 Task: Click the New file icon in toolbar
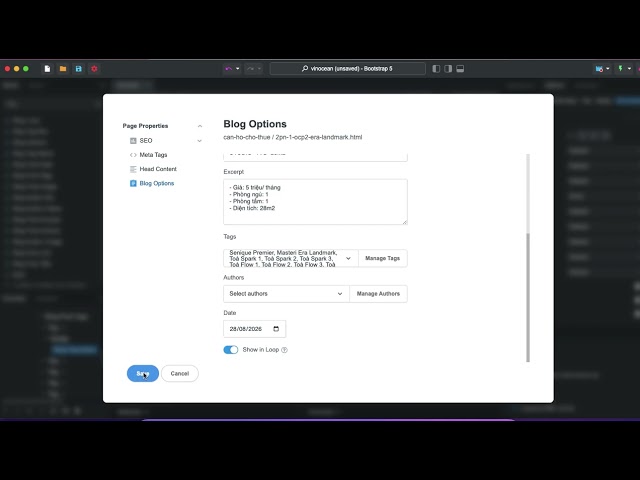(x=47, y=69)
